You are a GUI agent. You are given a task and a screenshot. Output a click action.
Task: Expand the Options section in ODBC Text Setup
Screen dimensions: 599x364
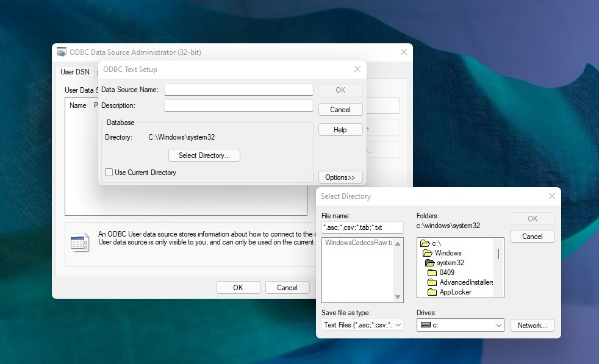coord(340,177)
